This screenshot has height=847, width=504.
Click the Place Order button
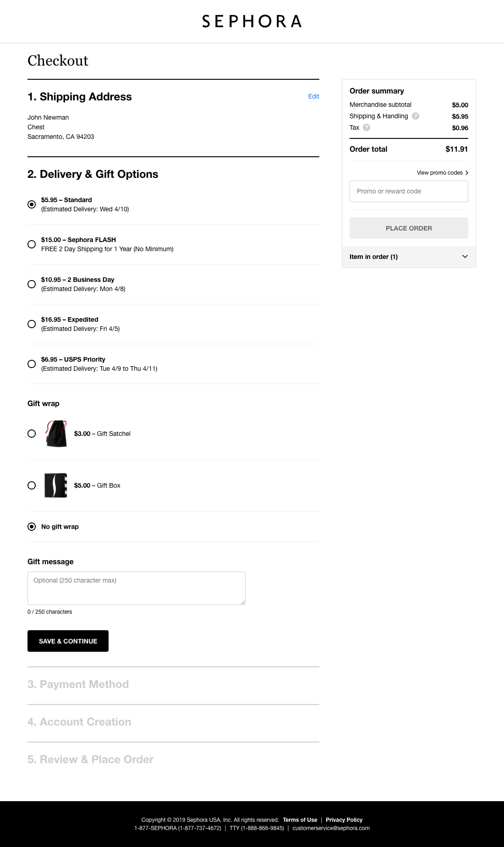point(408,228)
